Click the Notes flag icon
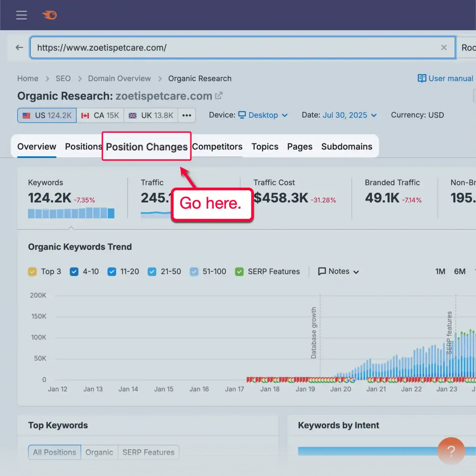The height and width of the screenshot is (476, 476). tap(322, 271)
